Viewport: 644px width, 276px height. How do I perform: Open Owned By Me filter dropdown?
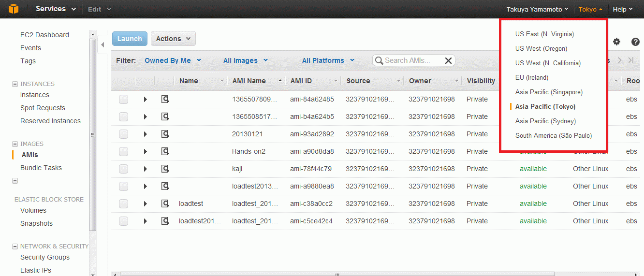(173, 60)
